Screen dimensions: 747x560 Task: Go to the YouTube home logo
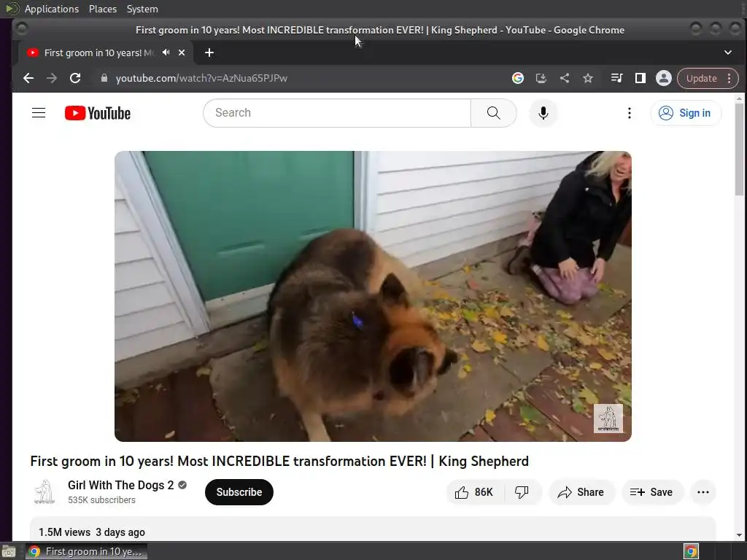pos(98,113)
